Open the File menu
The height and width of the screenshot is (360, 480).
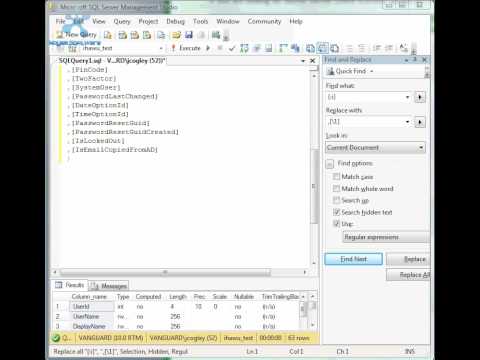[60, 21]
